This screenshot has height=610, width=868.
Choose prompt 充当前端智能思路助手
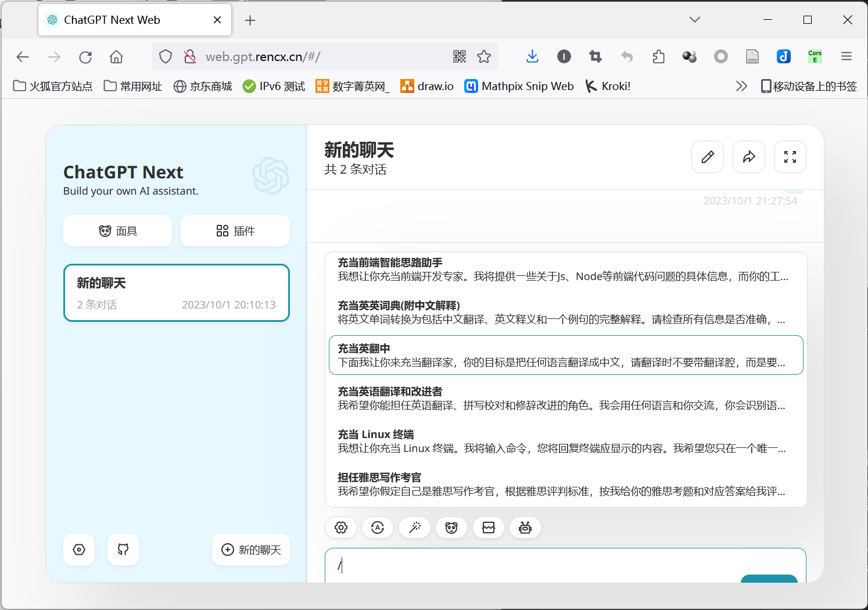point(566,270)
